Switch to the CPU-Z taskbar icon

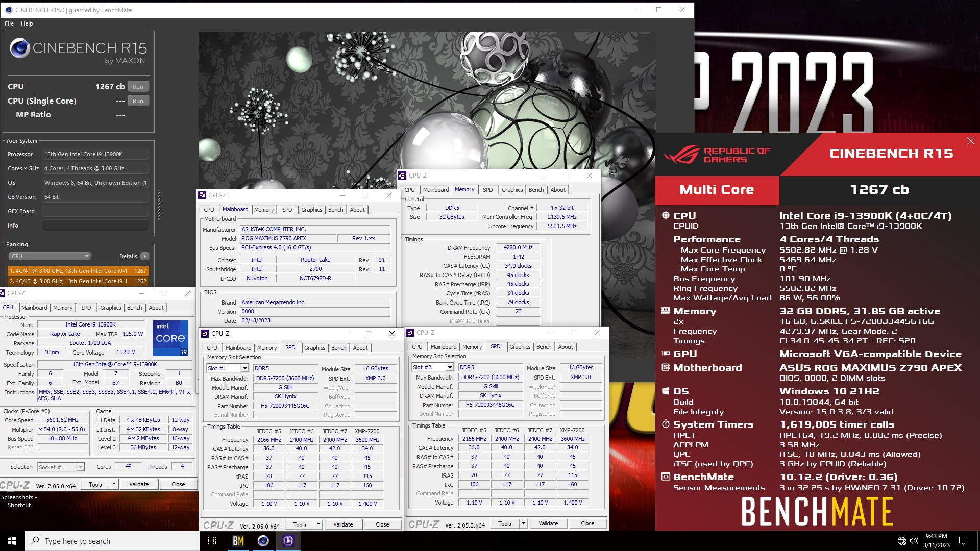(x=288, y=541)
